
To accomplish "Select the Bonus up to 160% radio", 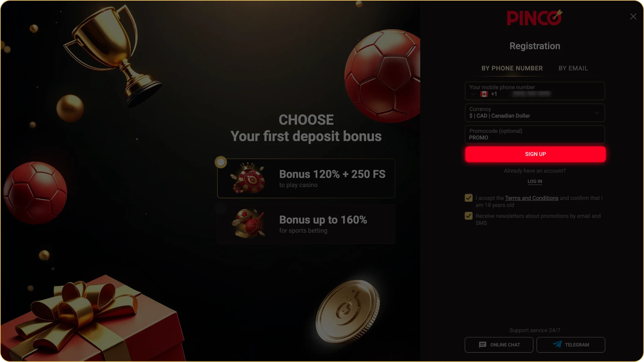I will tap(221, 208).
